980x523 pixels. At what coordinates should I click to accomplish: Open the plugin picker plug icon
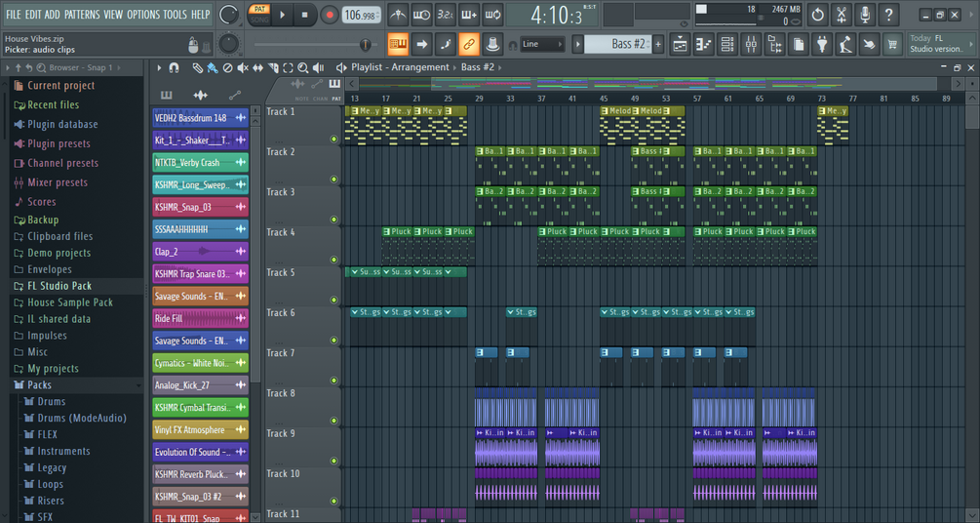[822, 45]
